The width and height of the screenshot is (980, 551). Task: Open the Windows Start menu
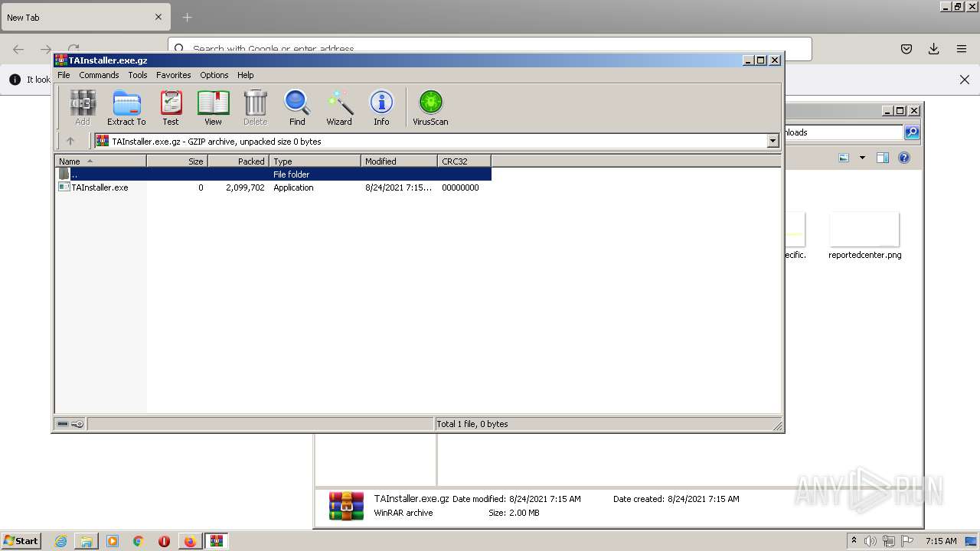point(21,540)
